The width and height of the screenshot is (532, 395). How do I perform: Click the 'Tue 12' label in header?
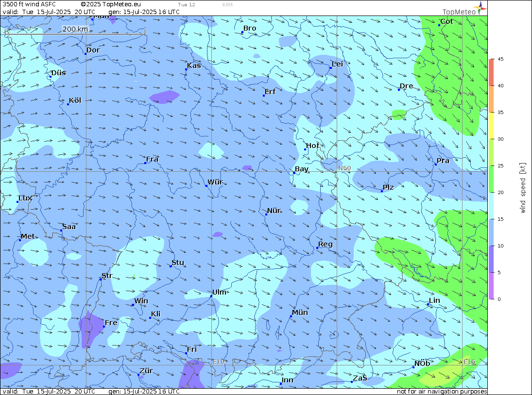click(187, 5)
